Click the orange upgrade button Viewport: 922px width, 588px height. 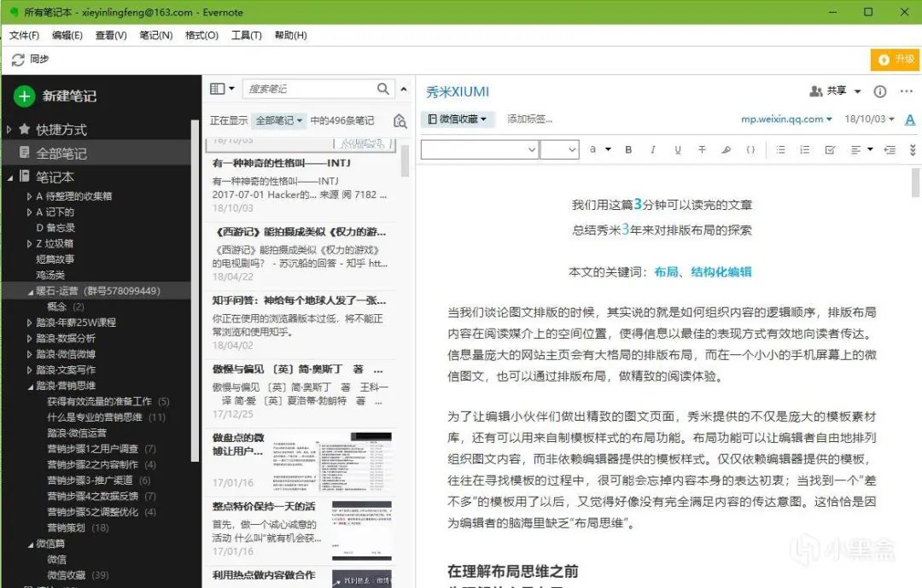click(895, 60)
